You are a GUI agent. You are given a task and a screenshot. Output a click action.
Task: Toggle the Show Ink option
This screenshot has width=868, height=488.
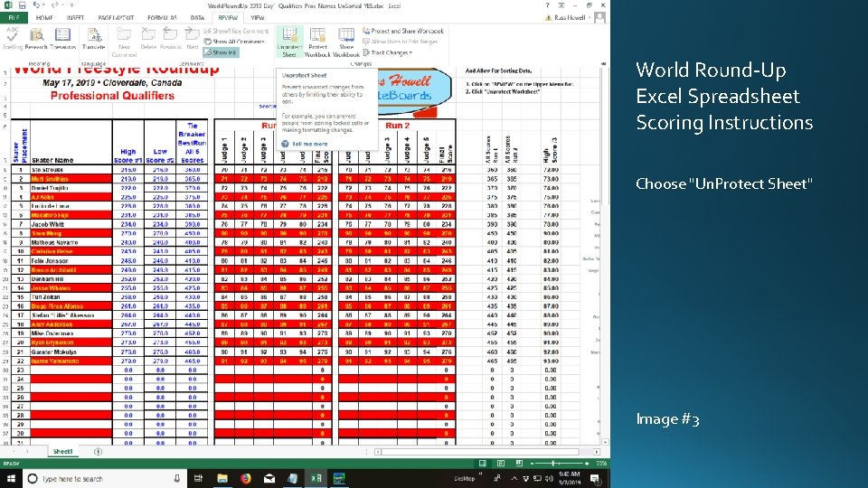[221, 52]
